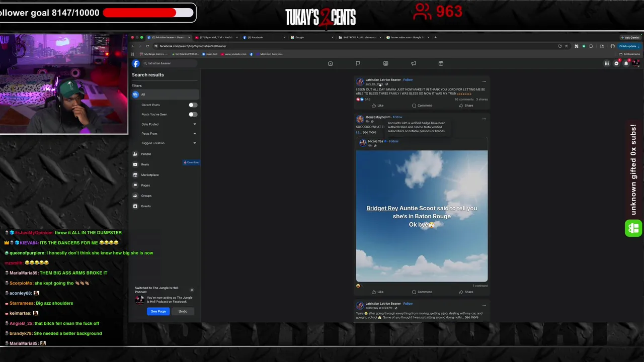The height and width of the screenshot is (362, 644).
Task: Open the Ads megaphone icon in top nav
Action: tap(413, 63)
